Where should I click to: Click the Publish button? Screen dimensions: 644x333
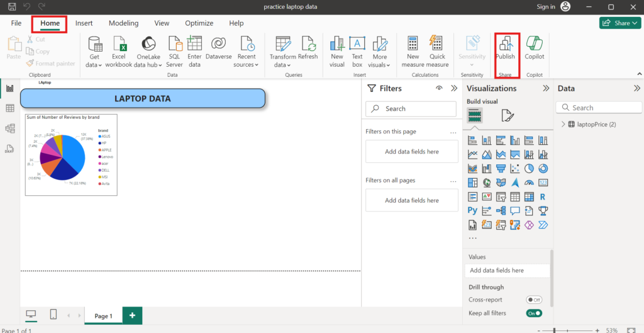[x=505, y=48]
